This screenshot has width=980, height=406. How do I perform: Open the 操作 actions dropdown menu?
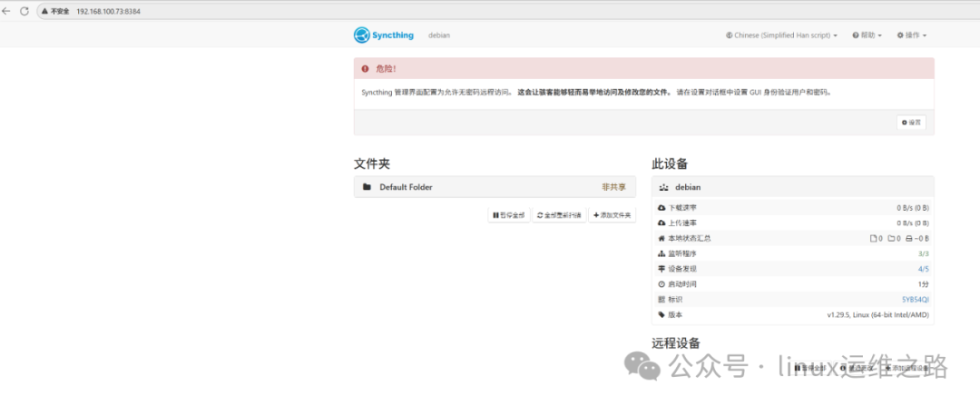coord(912,35)
